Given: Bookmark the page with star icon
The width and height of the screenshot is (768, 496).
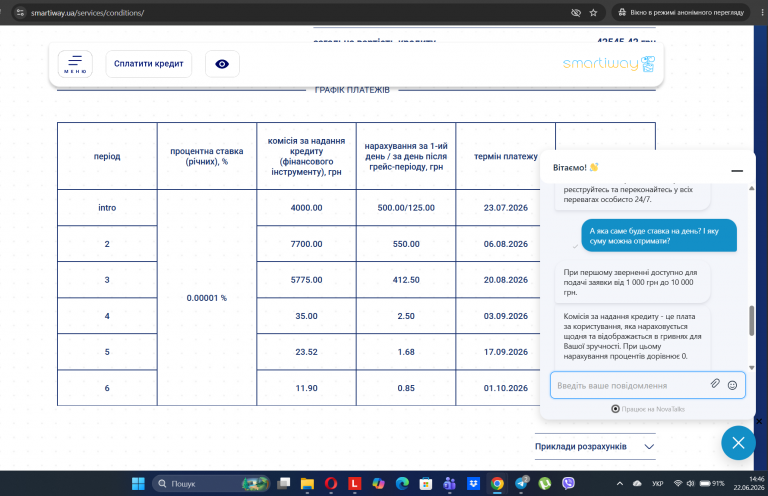Looking at the screenshot, I should click(593, 13).
